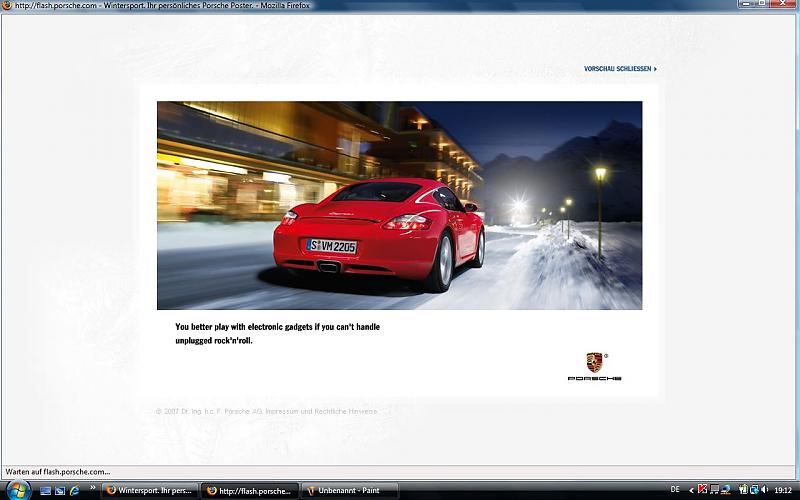800x500 pixels.
Task: Click the 19:12 system clock
Action: coord(783,490)
